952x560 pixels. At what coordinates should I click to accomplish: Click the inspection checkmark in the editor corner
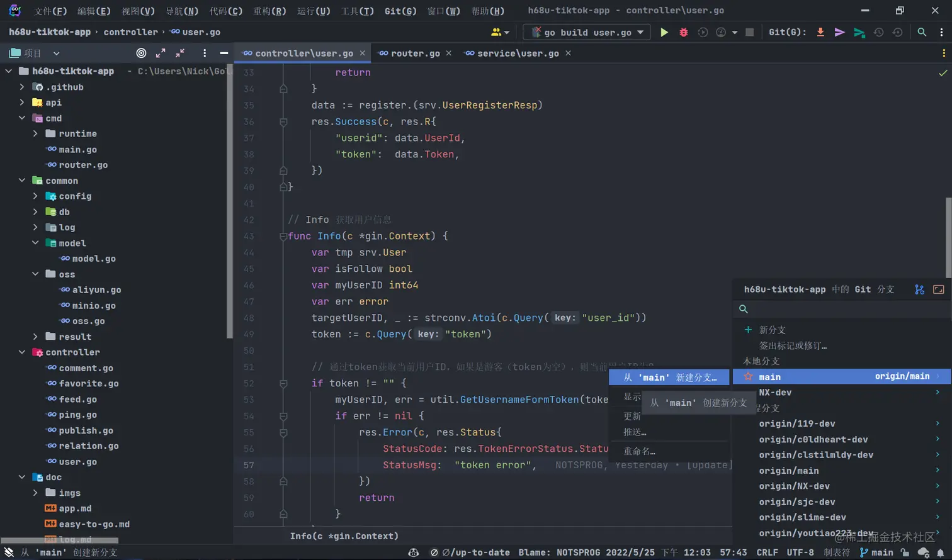pyautogui.click(x=943, y=73)
